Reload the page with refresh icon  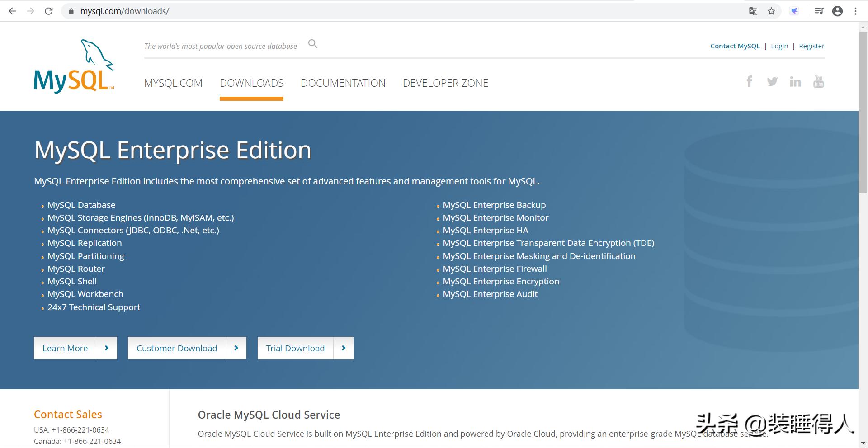pos(49,11)
